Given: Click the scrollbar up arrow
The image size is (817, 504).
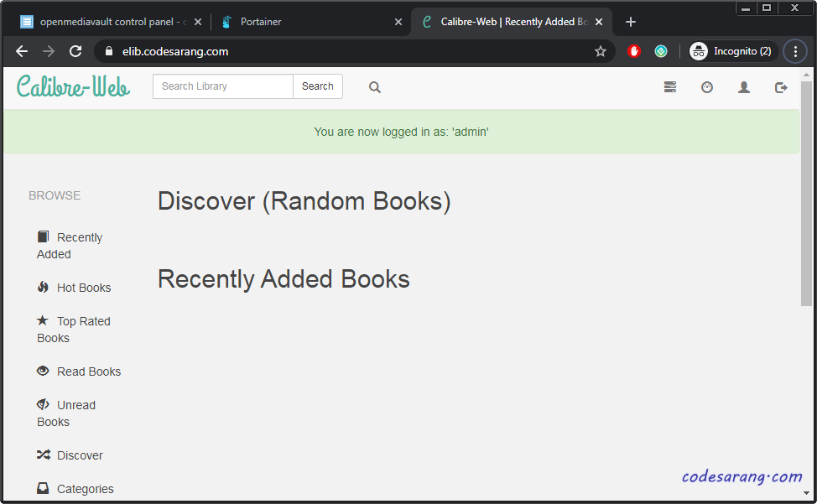Looking at the screenshot, I should pyautogui.click(x=807, y=75).
